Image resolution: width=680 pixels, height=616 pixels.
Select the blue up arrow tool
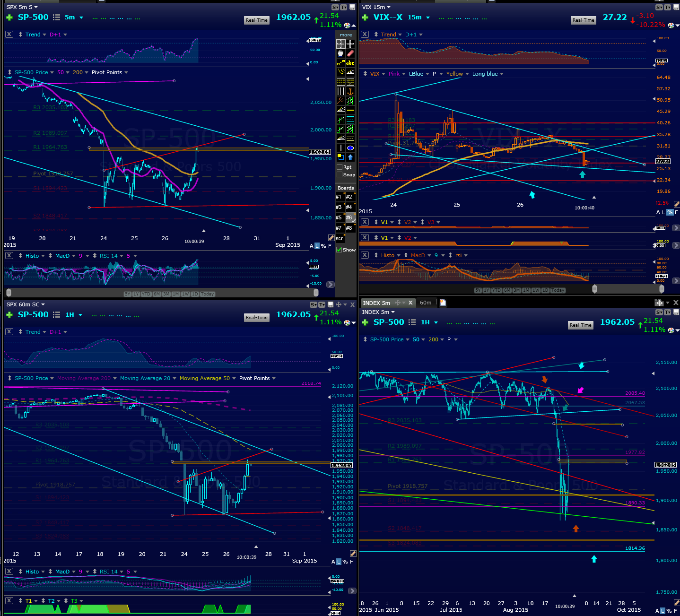click(350, 157)
